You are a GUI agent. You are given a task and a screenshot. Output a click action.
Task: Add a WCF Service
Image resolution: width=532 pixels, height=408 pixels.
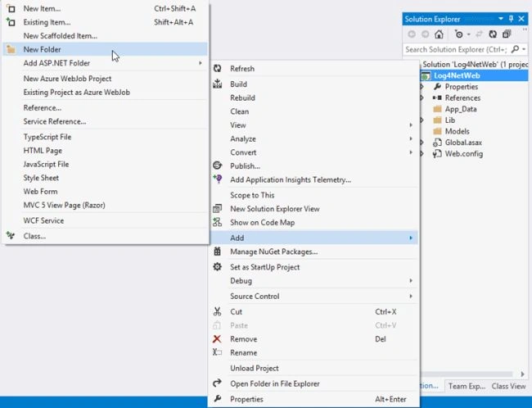(106, 220)
